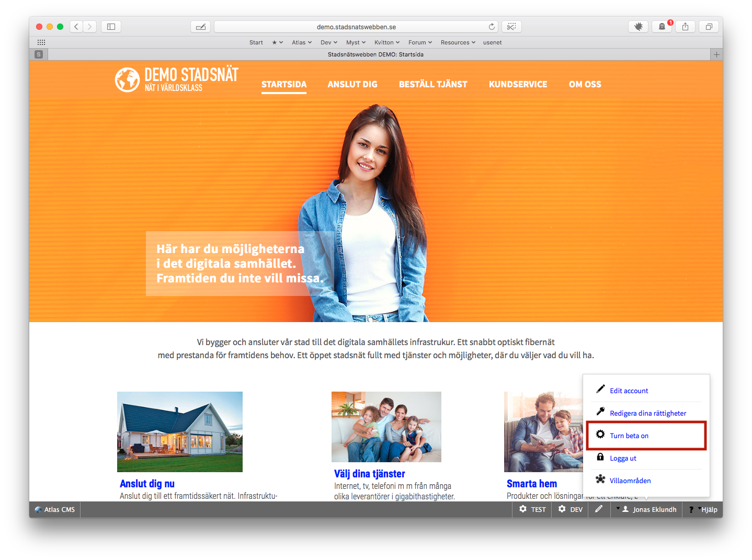
Task: Expand the Resources bookmarks folder
Action: (458, 42)
